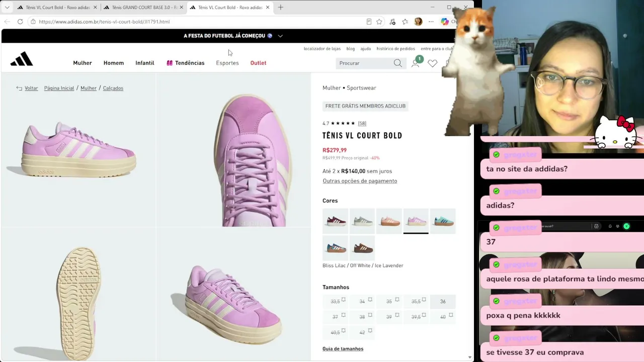This screenshot has width=644, height=362.
Task: Open the reader view icon in address bar
Action: tap(369, 22)
